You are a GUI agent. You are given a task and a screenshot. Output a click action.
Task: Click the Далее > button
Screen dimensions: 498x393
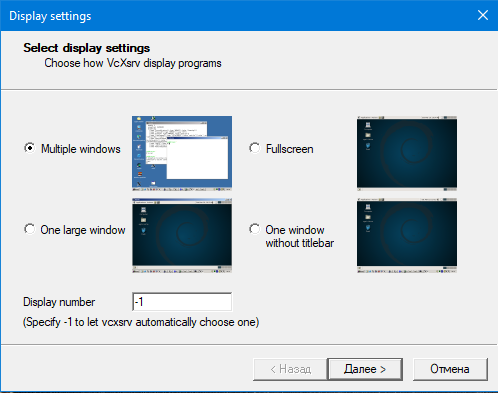(365, 369)
